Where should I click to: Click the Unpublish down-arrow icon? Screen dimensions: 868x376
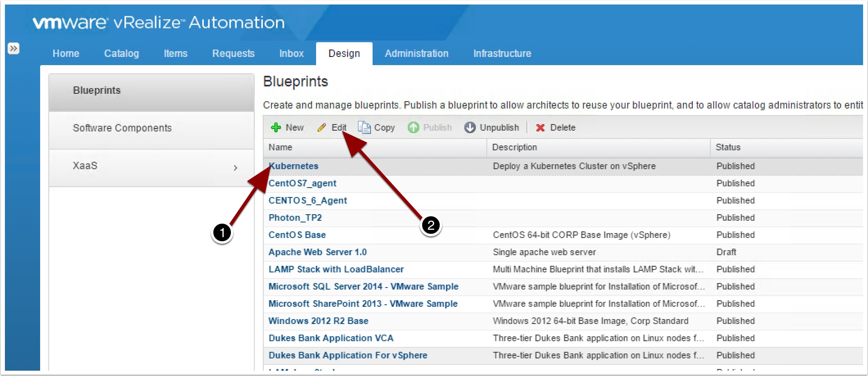coord(470,128)
